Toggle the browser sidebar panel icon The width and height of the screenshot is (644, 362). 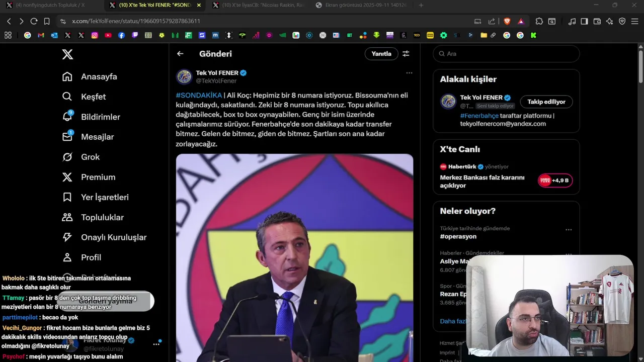click(x=584, y=21)
